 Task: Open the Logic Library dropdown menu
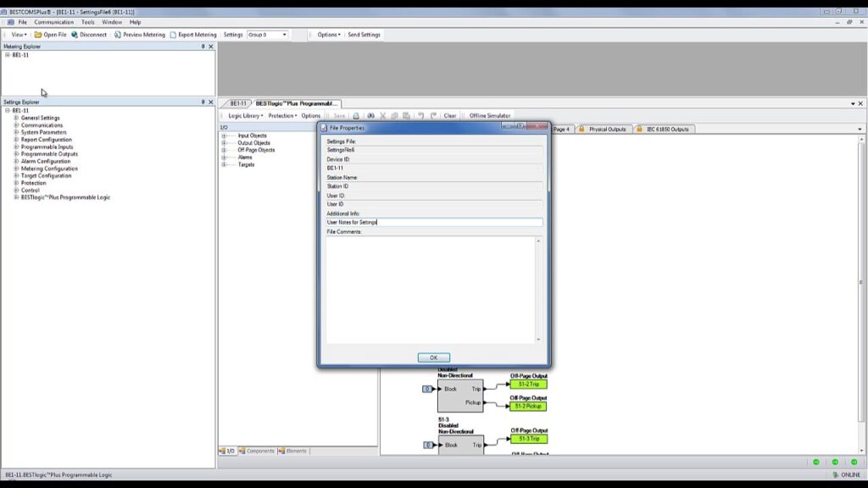[x=245, y=115]
